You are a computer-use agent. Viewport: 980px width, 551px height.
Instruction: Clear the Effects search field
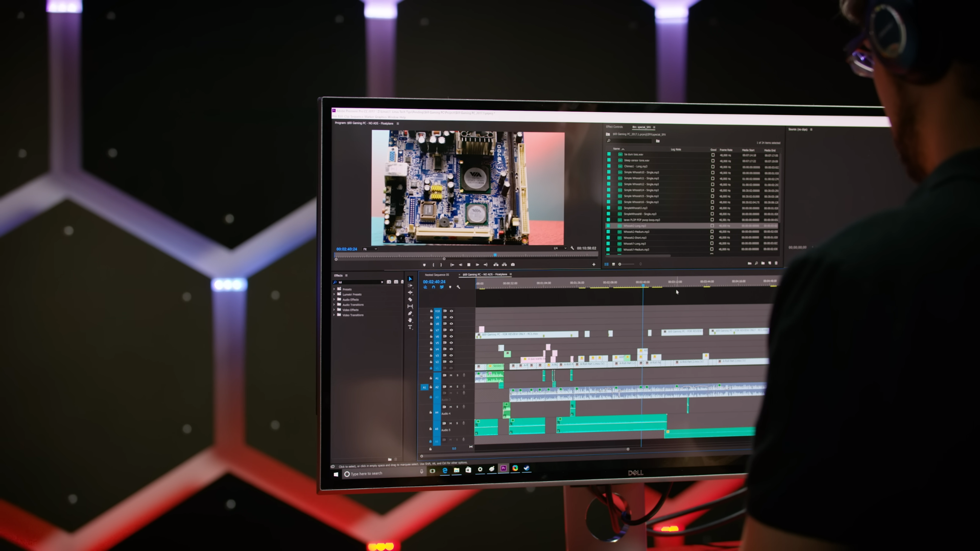pos(381,282)
